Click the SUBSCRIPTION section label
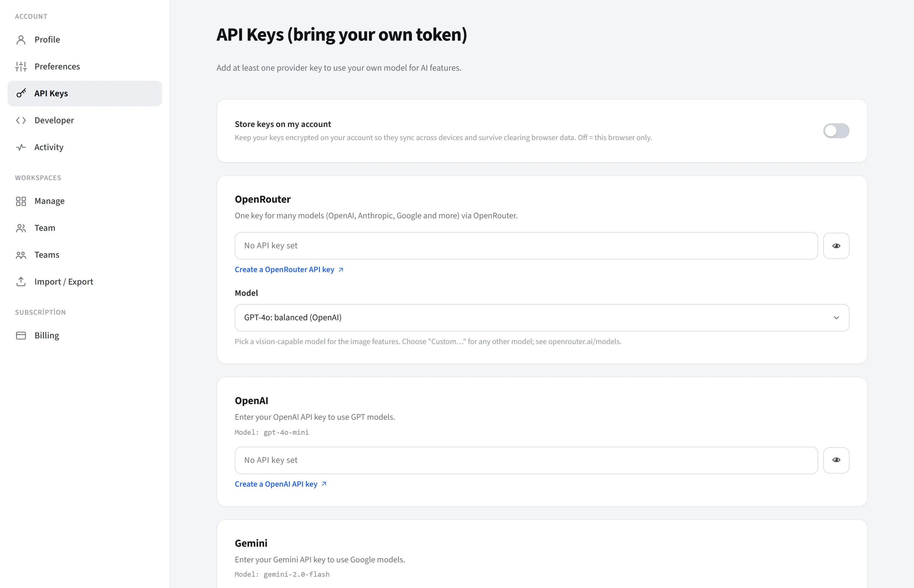Viewport: 914px width, 588px height. click(x=40, y=312)
